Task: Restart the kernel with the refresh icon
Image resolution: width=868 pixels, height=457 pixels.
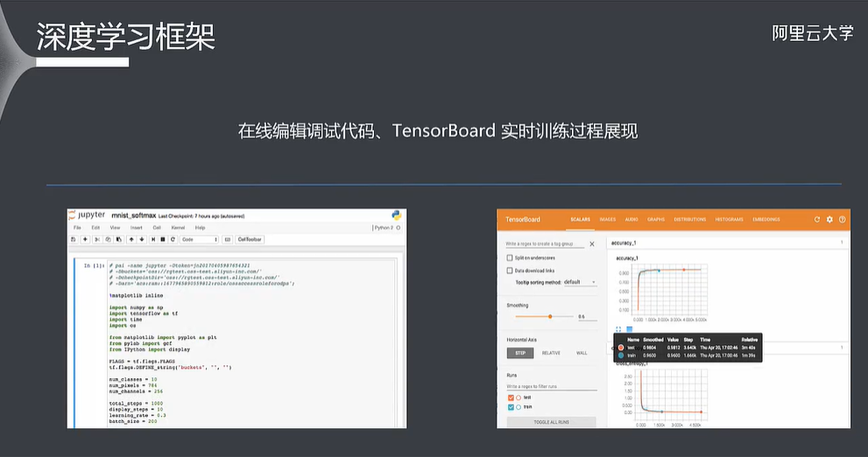Action: tap(173, 240)
